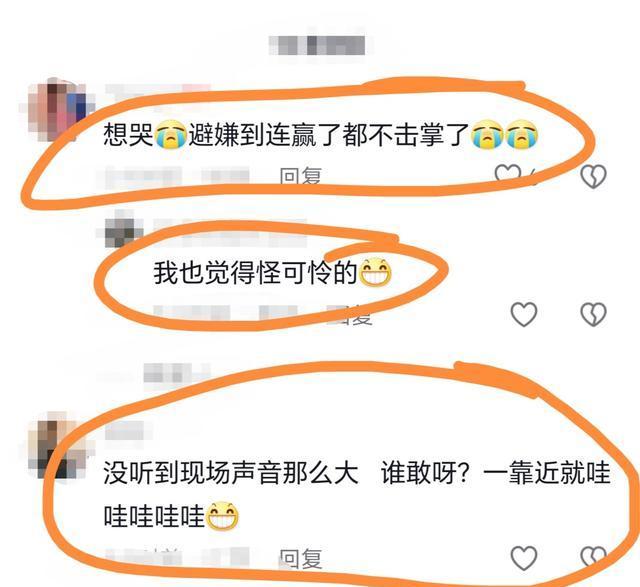Like the reply 我也觉得怪可怜的
This screenshot has height=587, width=640.
(x=524, y=314)
